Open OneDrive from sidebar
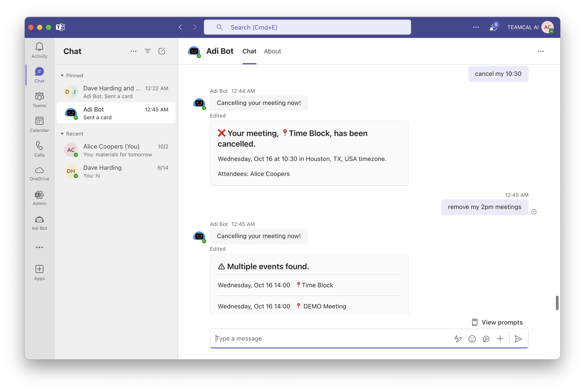Viewport: 585px width, 392px height. tap(39, 174)
